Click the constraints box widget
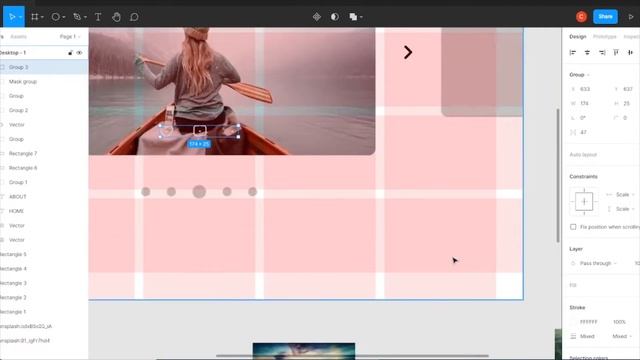Viewport: 640px width, 360px height. click(584, 202)
